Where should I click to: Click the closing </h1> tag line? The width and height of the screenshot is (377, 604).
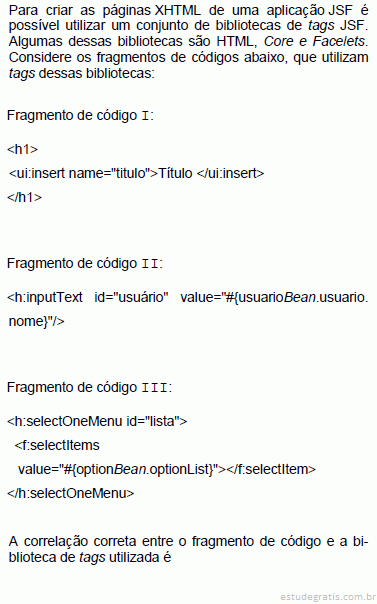pos(24,197)
